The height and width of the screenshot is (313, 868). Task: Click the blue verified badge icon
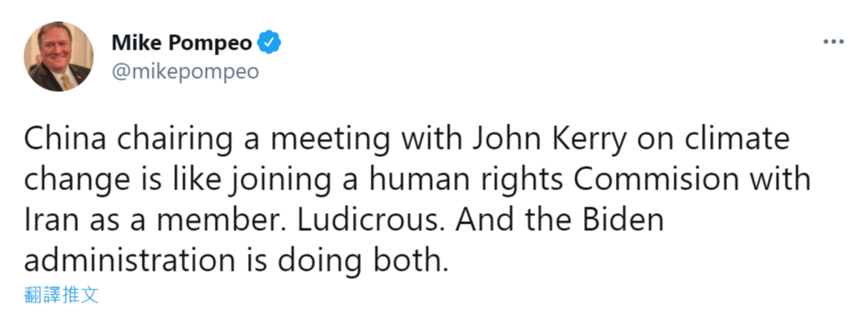coord(270,42)
